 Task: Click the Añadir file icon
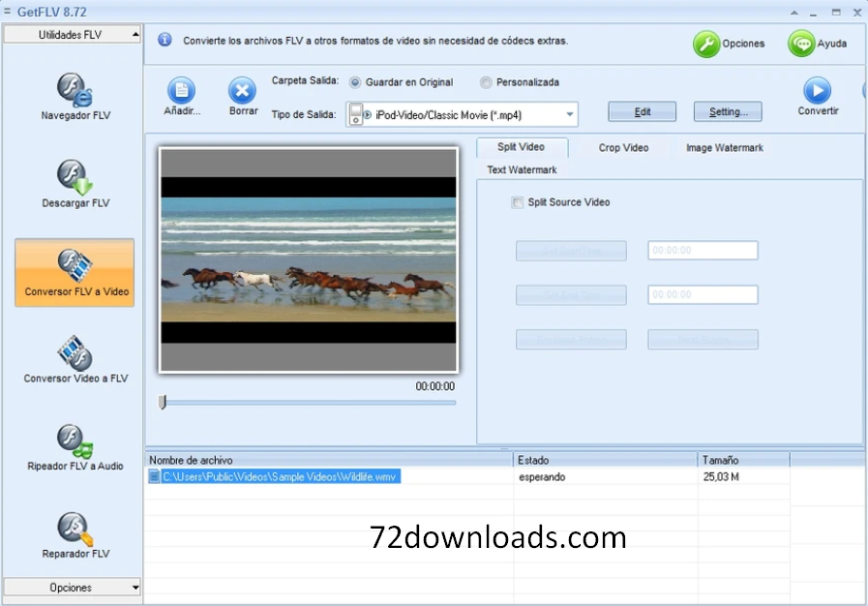point(181,92)
